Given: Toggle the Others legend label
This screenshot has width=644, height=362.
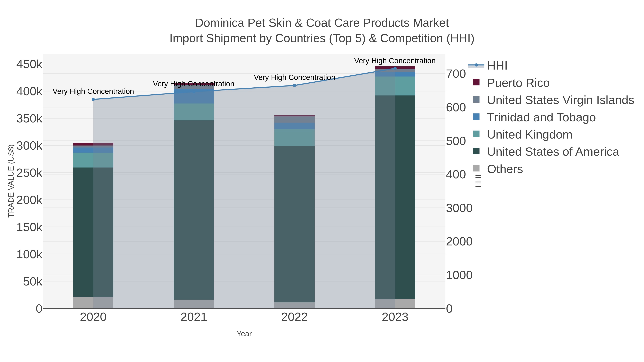Looking at the screenshot, I should (505, 169).
